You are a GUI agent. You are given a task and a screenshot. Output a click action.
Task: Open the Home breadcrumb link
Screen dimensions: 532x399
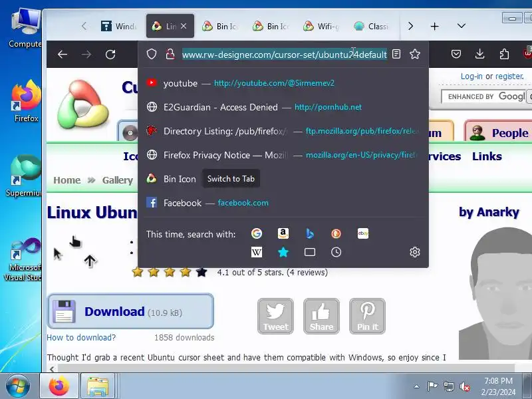coord(67,180)
